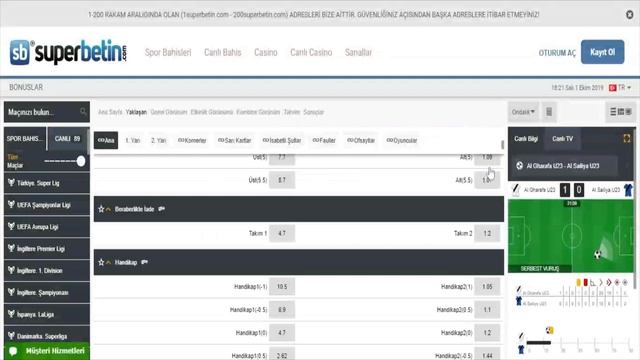This screenshot has height=360, width=640.
Task: Open the match selector Al Gharafa U23 - Al Sailiya U23
Action: (565, 166)
